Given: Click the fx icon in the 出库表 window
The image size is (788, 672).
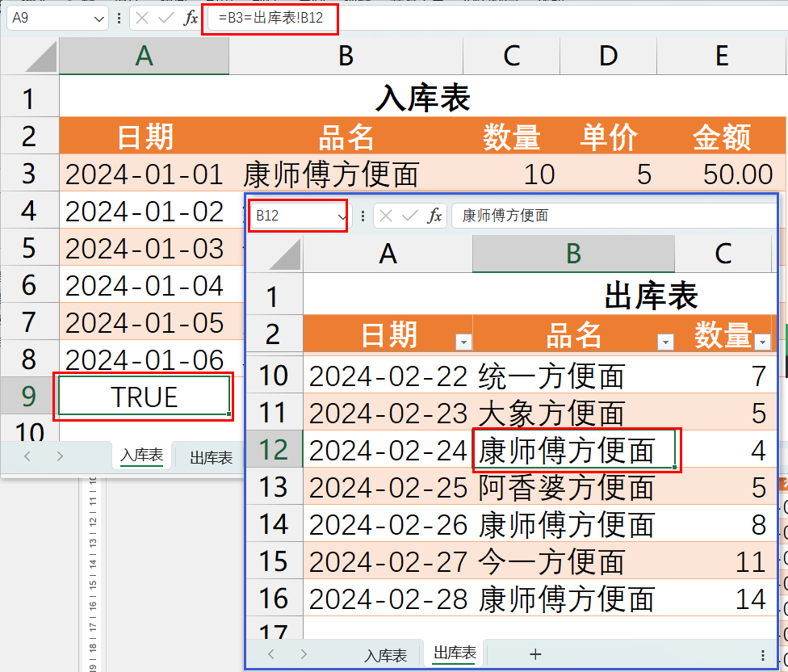Looking at the screenshot, I should point(436,216).
